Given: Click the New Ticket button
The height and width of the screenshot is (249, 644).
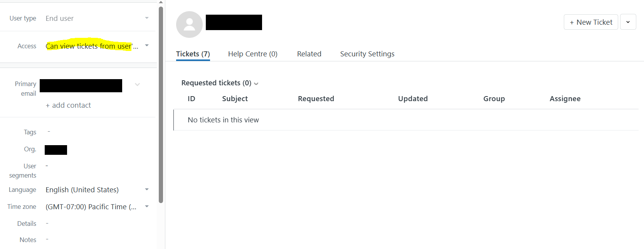Looking at the screenshot, I should click(x=590, y=22).
